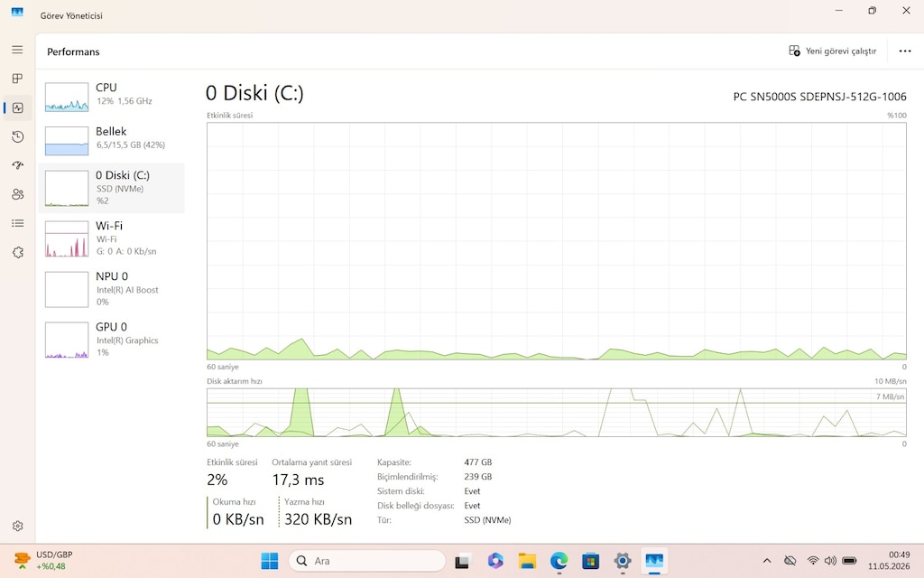This screenshot has height=578, width=924.
Task: Open the Startup apps icon
Action: 18,165
